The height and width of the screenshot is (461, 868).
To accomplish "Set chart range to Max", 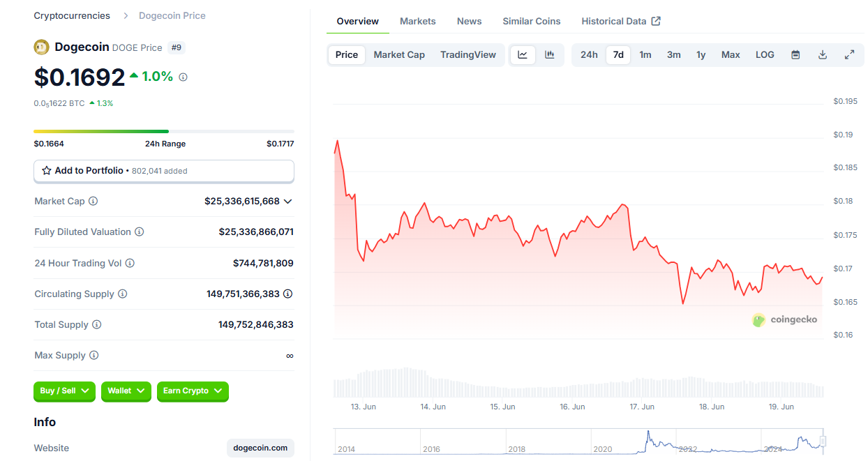I will point(731,54).
